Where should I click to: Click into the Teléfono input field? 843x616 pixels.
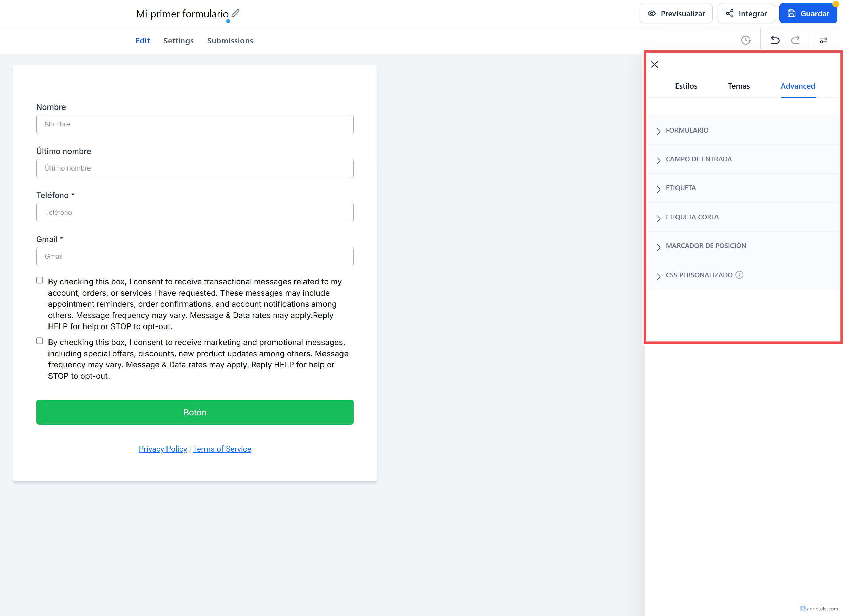(195, 213)
